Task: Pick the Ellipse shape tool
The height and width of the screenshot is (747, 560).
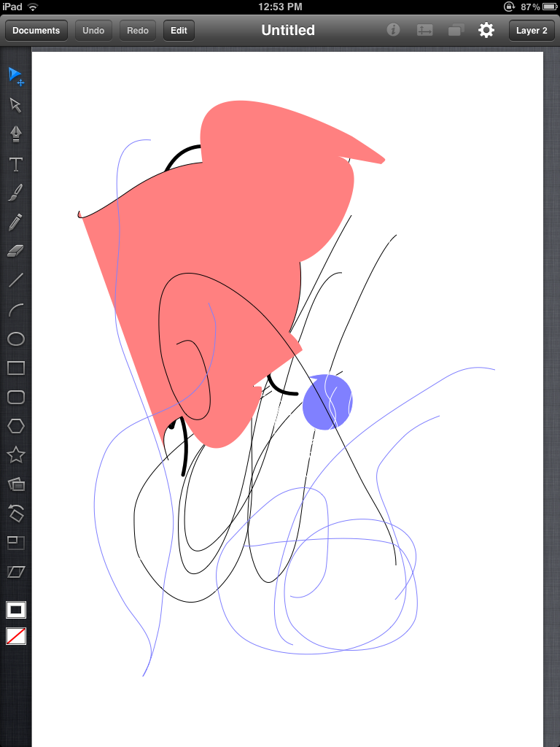Action: point(15,339)
